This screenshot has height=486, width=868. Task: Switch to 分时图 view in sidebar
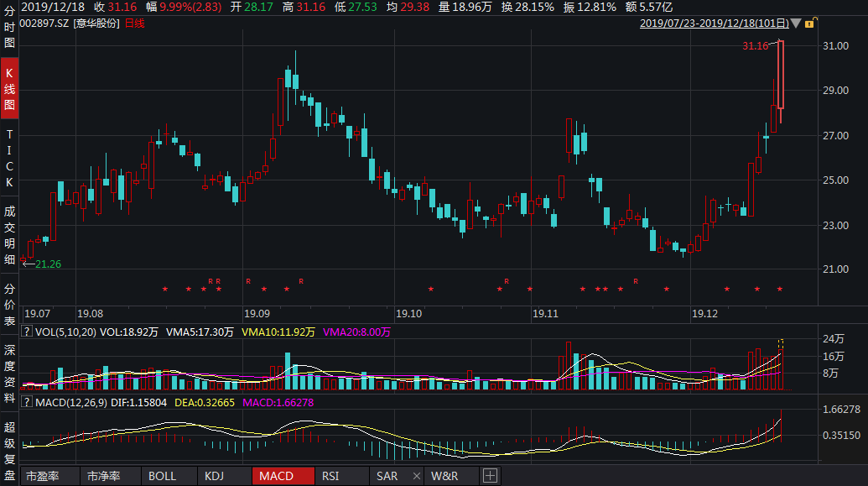coord(9,29)
